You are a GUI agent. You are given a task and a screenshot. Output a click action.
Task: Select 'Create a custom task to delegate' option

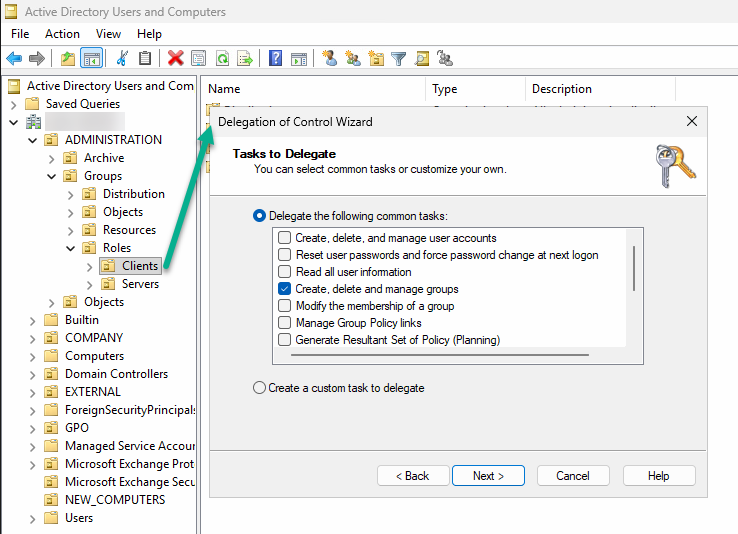[x=260, y=388]
